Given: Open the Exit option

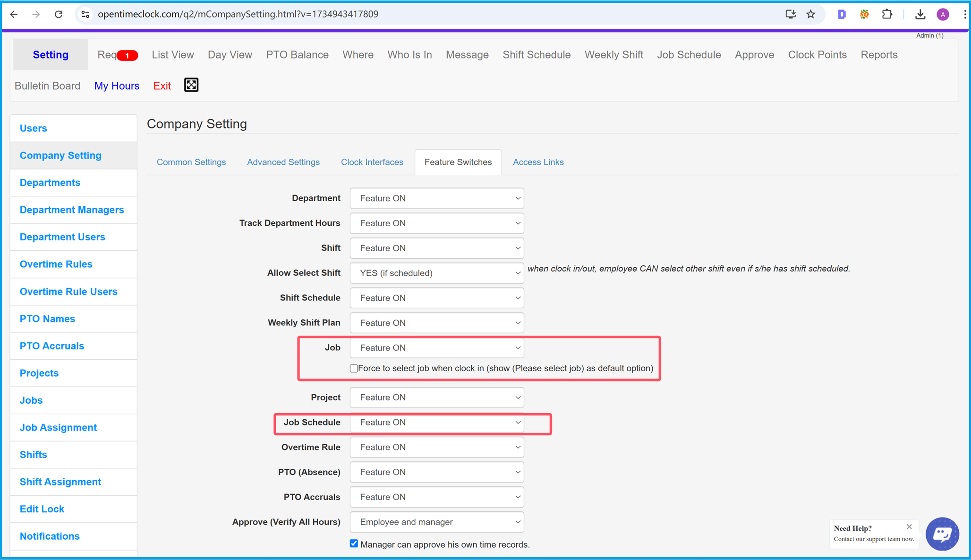Looking at the screenshot, I should (163, 85).
